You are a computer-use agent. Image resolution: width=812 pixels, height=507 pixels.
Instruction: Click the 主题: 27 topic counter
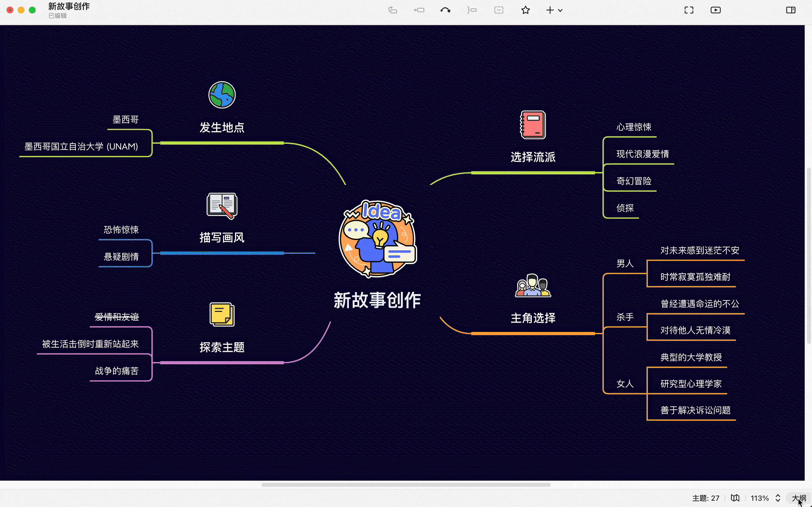[706, 498]
